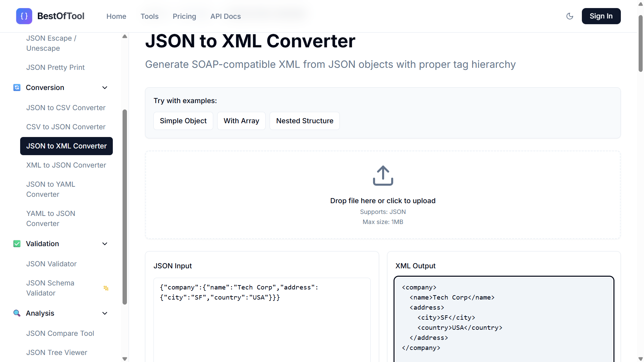This screenshot has height=362, width=644.
Task: Load the Nested Structure example
Action: (x=305, y=121)
